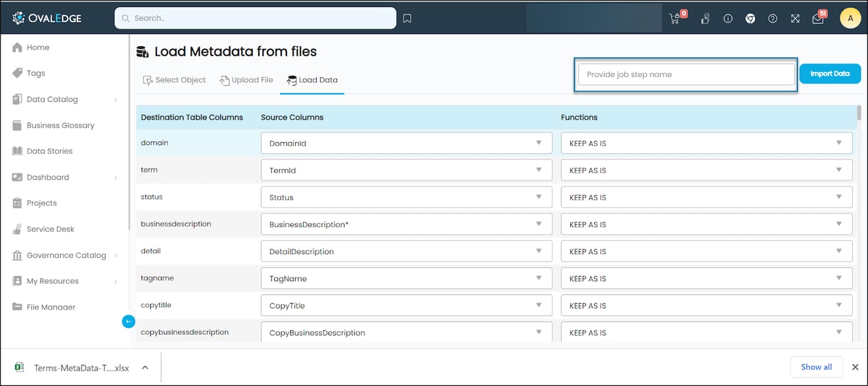Click the Governance Catalog icon

pyautogui.click(x=17, y=255)
